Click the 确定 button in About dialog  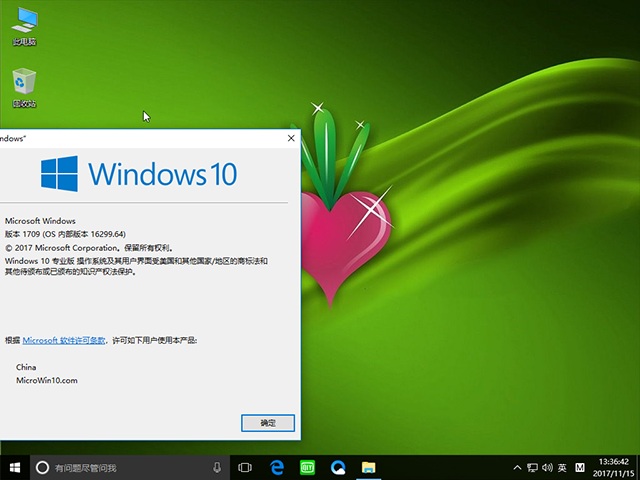[x=268, y=423]
